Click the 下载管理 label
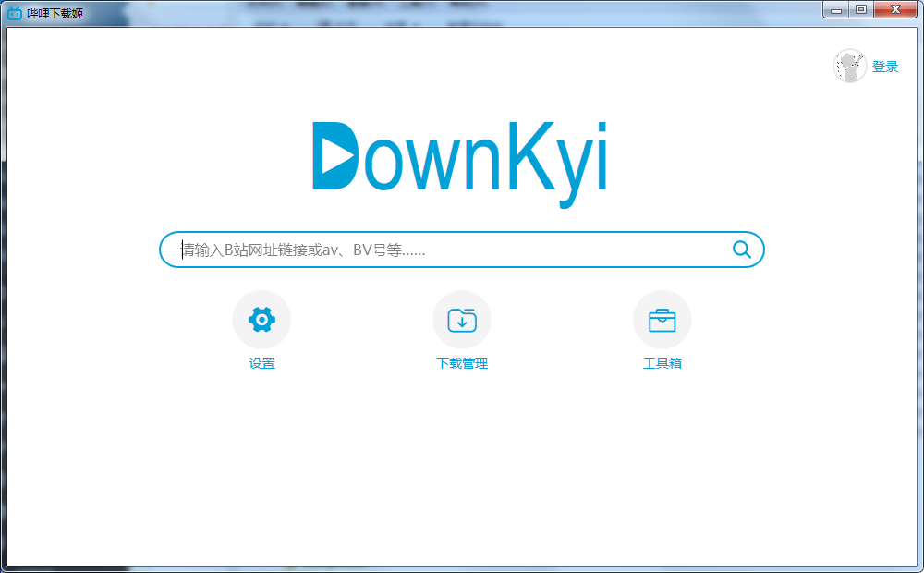 click(x=462, y=363)
